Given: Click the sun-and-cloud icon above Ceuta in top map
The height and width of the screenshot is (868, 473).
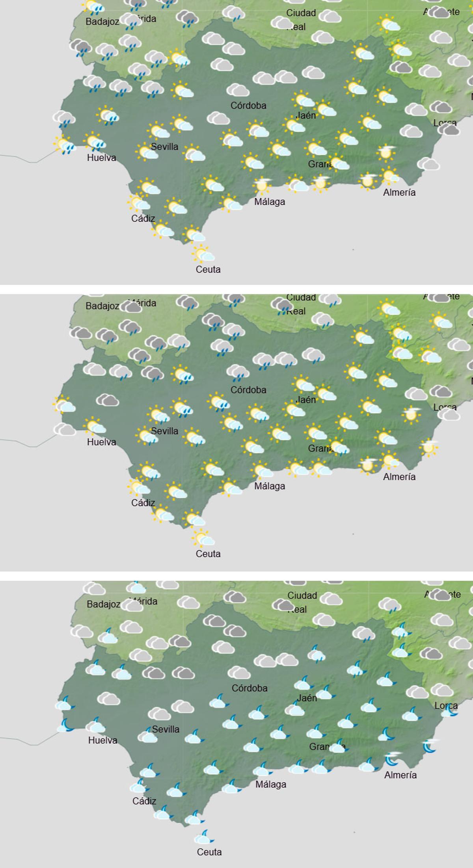Looking at the screenshot, I should (x=203, y=254).
